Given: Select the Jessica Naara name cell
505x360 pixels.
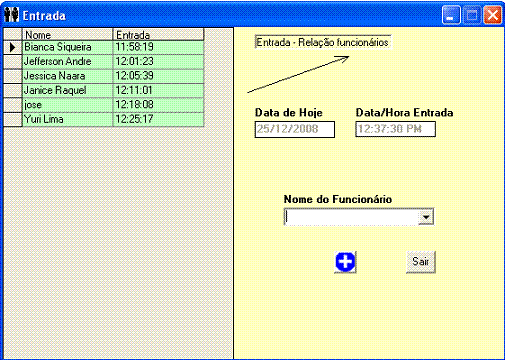Looking at the screenshot, I should pyautogui.click(x=67, y=76).
